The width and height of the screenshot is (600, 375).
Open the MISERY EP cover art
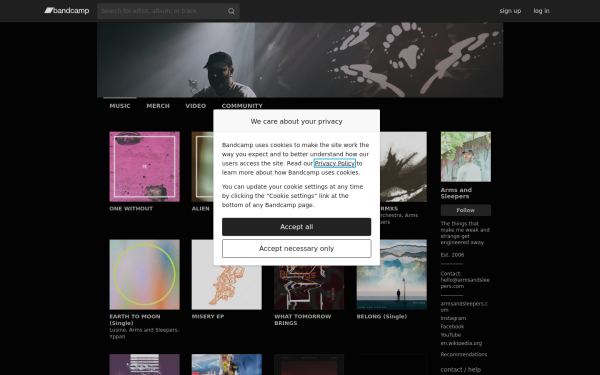227,287
